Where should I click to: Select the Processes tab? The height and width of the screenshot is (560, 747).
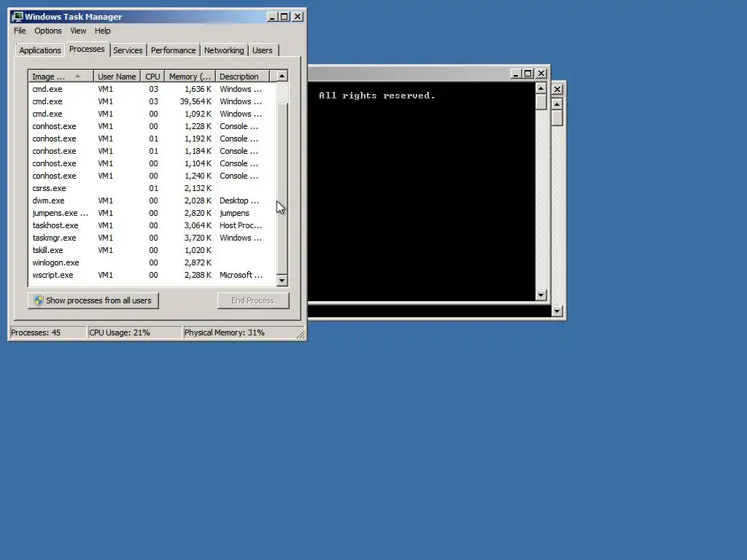[x=87, y=50]
